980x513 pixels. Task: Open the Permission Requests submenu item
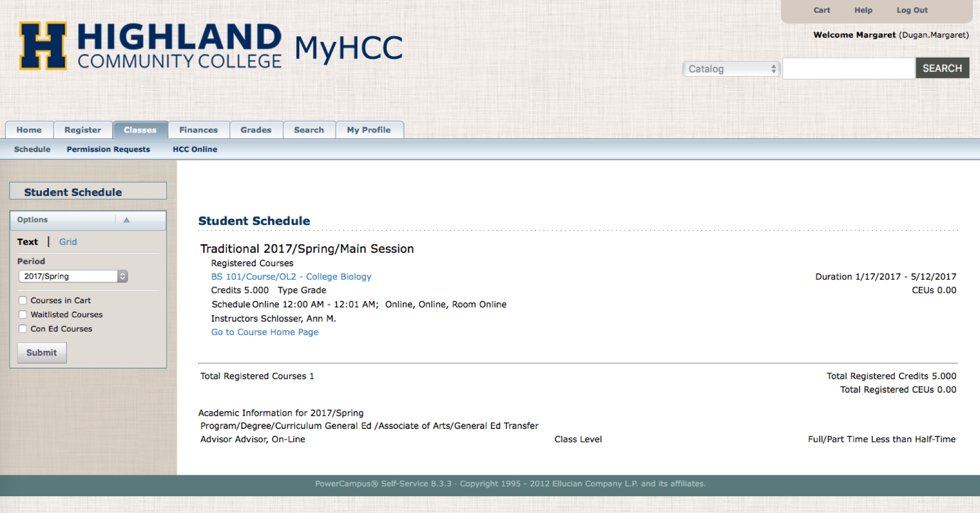pyautogui.click(x=108, y=149)
